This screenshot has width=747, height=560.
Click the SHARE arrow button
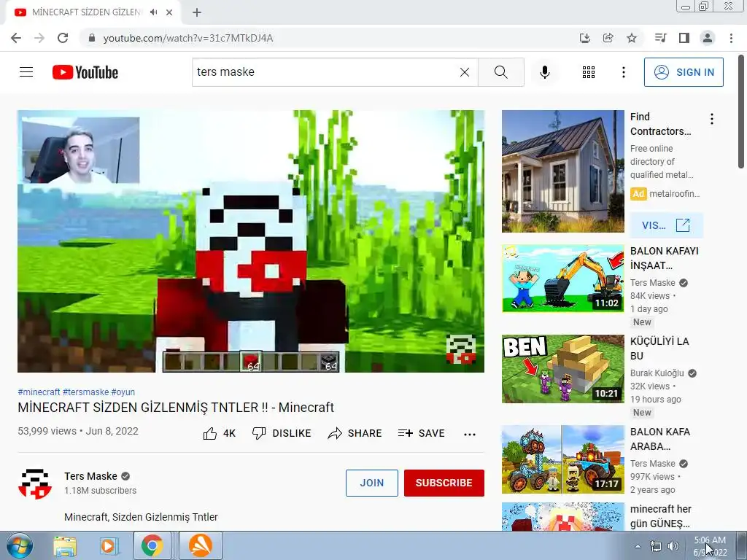[355, 433]
